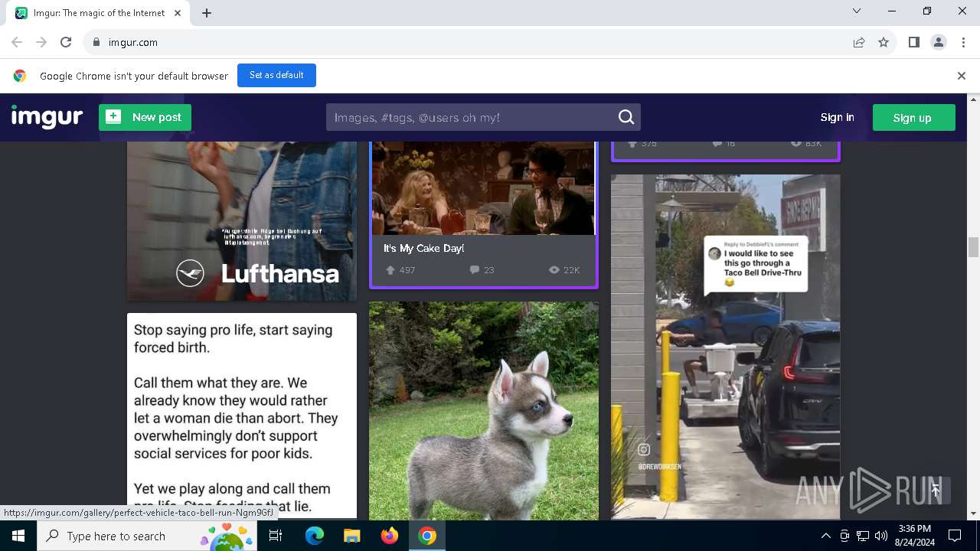Open the Chrome profile menu
The height and width of the screenshot is (551, 980).
[939, 42]
